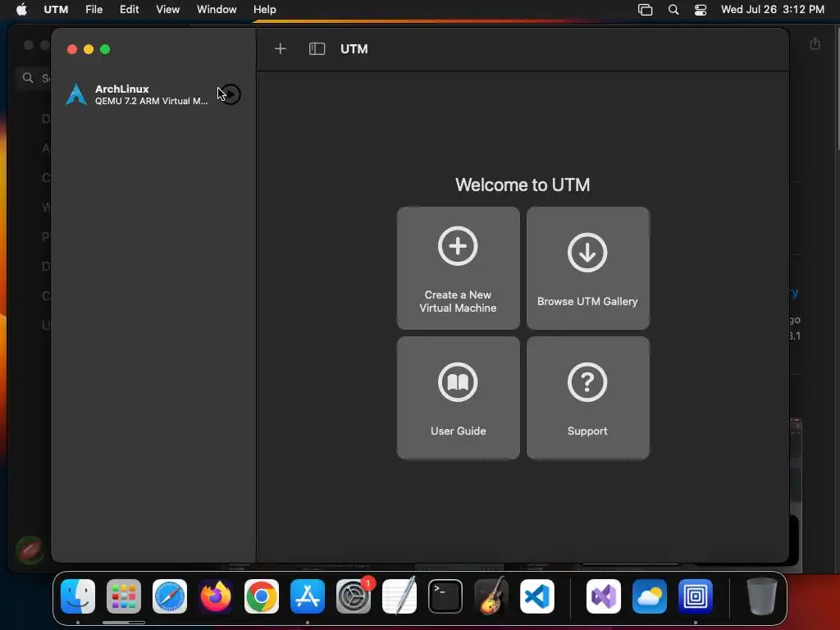
Task: Start the ArchLinux VM with play button
Action: pos(231,95)
